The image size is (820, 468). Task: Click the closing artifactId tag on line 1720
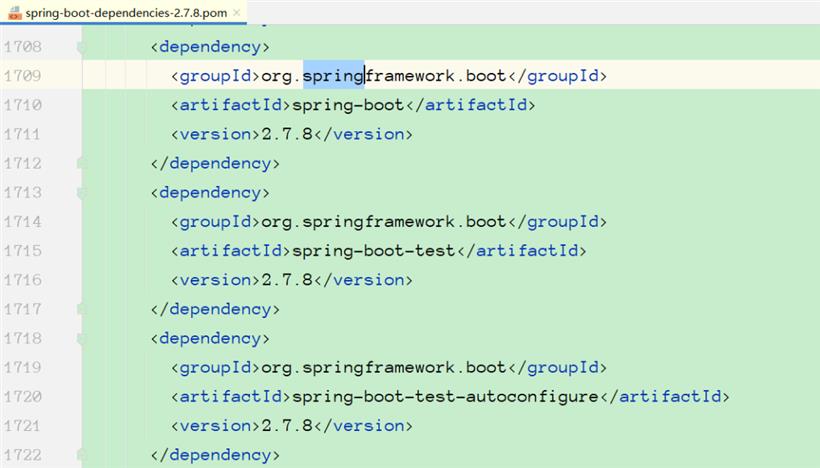pos(665,397)
